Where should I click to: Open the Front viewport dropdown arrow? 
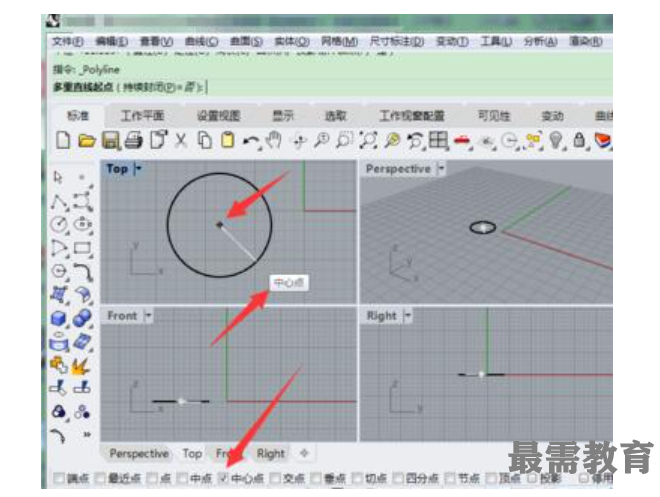[x=148, y=315]
